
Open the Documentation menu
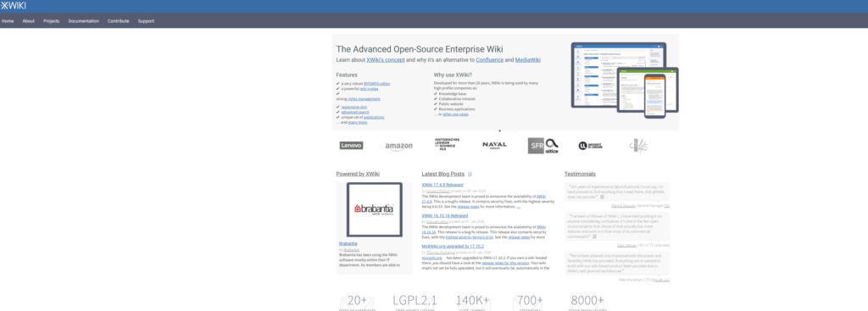(84, 21)
